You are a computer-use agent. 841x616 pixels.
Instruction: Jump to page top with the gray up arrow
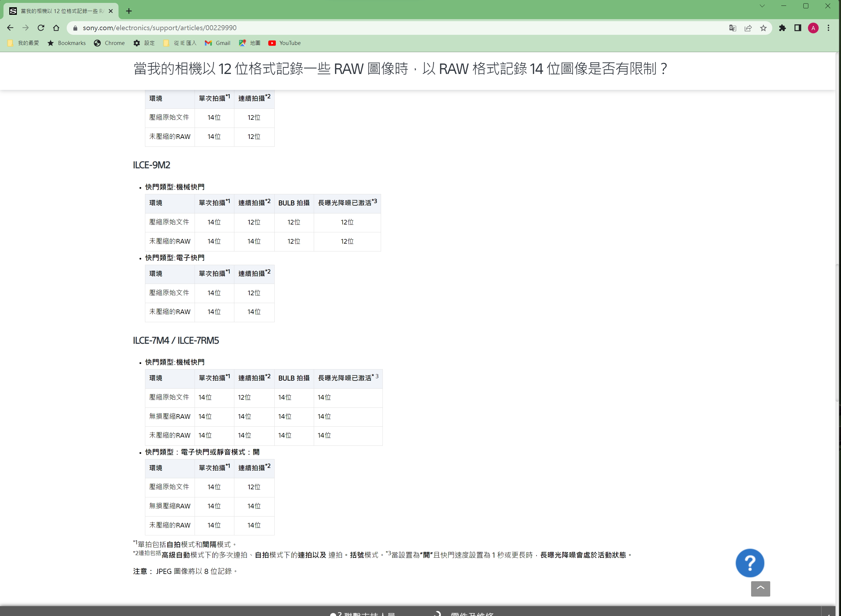coord(760,588)
